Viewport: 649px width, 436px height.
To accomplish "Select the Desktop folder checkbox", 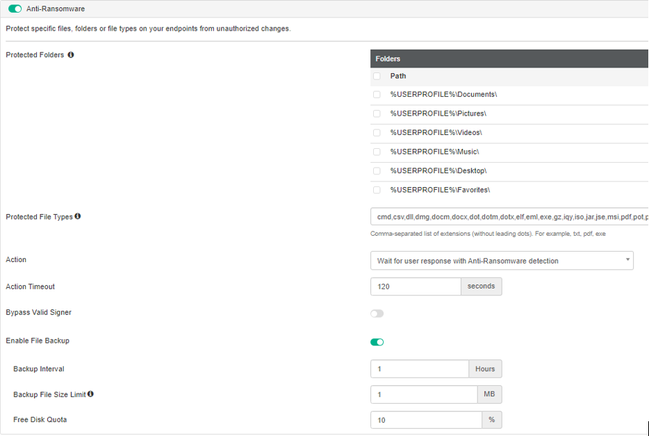I will click(376, 170).
